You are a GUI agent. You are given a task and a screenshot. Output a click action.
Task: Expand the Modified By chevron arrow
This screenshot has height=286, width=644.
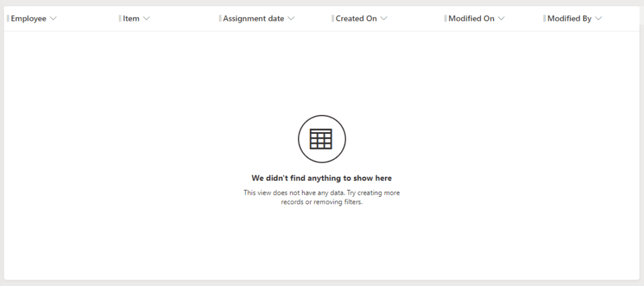[x=598, y=19]
